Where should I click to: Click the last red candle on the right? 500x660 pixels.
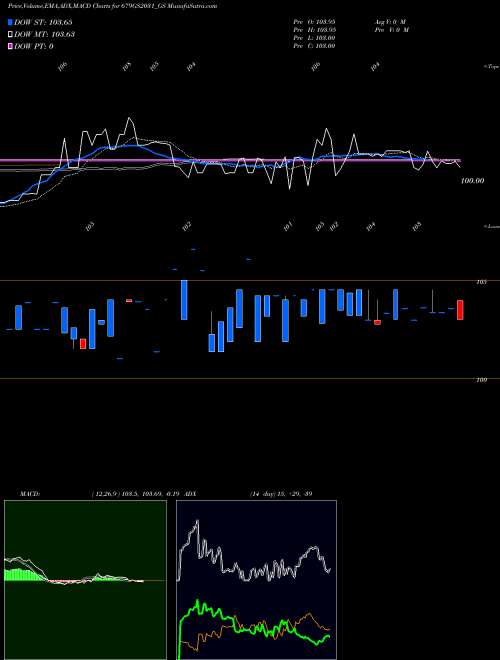point(460,310)
